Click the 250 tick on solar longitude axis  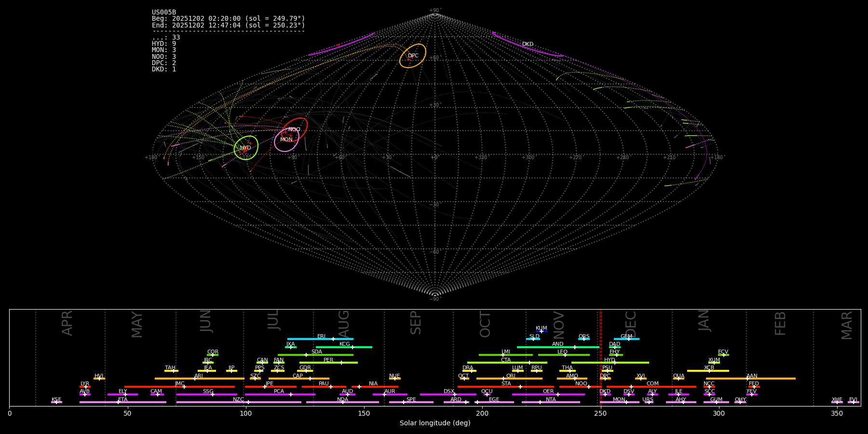pos(600,413)
